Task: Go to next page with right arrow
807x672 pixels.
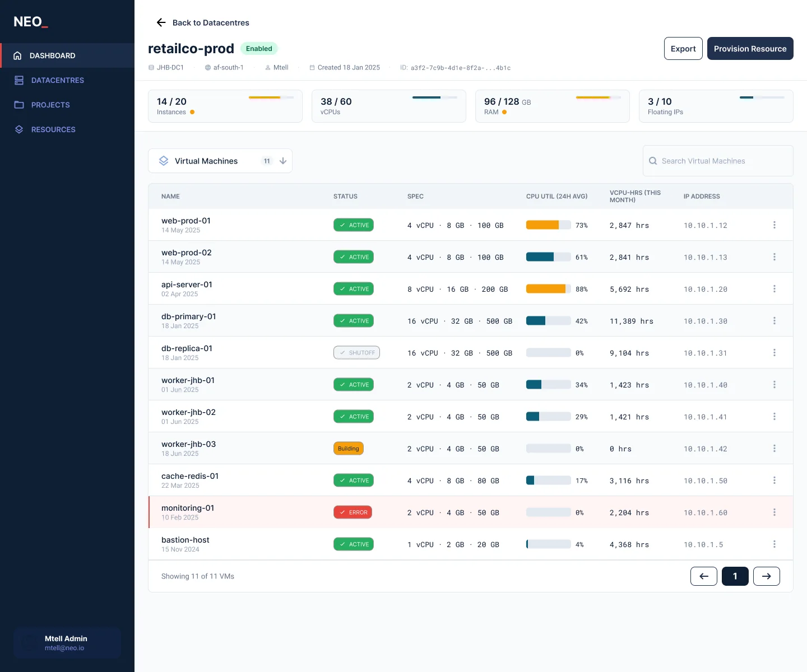Action: click(767, 576)
